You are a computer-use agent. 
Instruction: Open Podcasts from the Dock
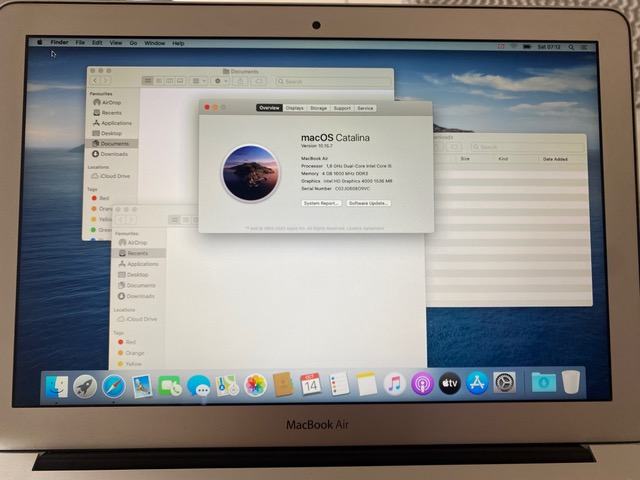(x=422, y=384)
